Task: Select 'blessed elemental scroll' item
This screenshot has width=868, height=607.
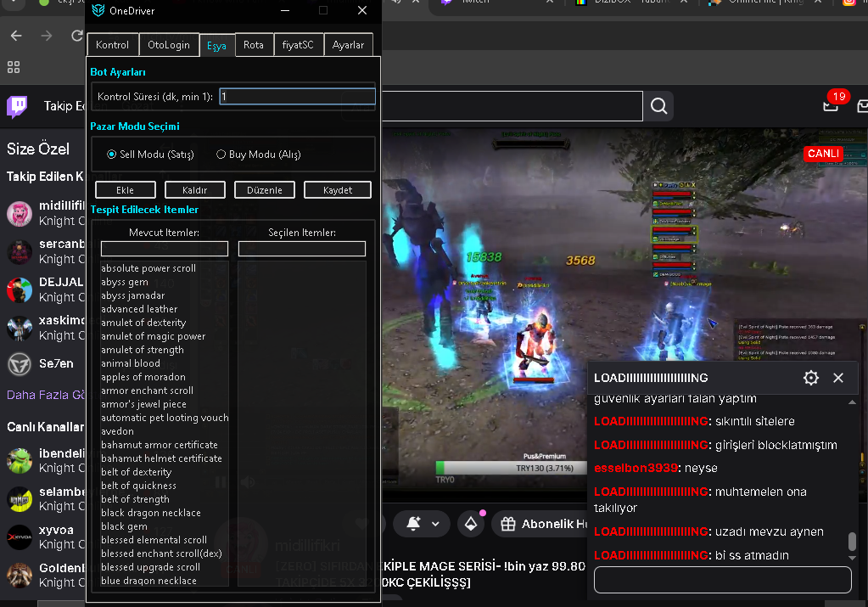Action: [x=154, y=540]
